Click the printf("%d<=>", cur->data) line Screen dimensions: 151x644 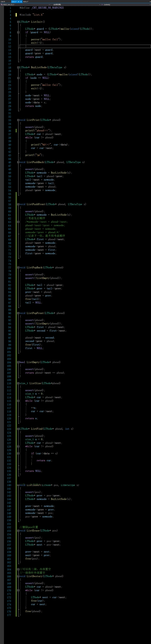(50, 144)
